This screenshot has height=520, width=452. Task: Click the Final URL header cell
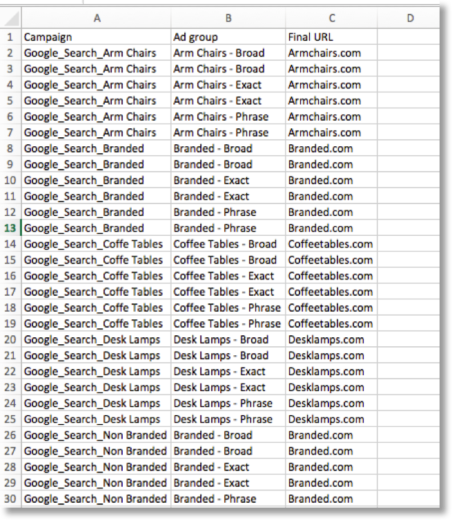(332, 37)
